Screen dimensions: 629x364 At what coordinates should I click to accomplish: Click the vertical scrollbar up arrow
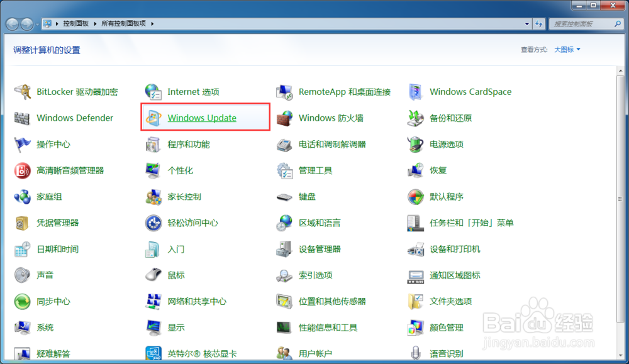click(x=621, y=71)
